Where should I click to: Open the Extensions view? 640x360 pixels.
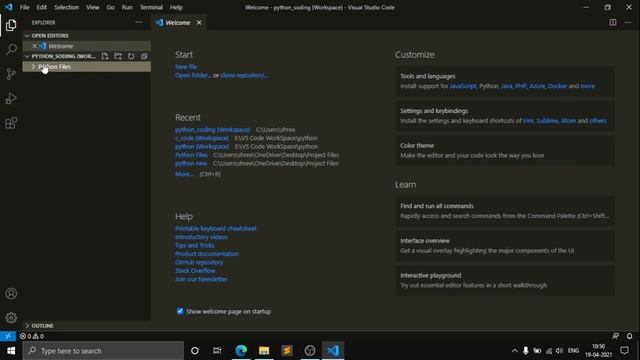(x=11, y=123)
